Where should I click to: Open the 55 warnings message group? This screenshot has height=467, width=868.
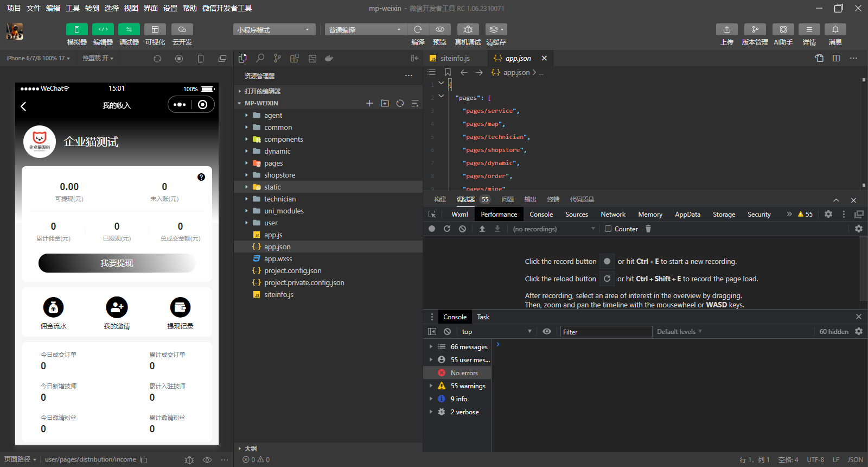pyautogui.click(x=468, y=386)
